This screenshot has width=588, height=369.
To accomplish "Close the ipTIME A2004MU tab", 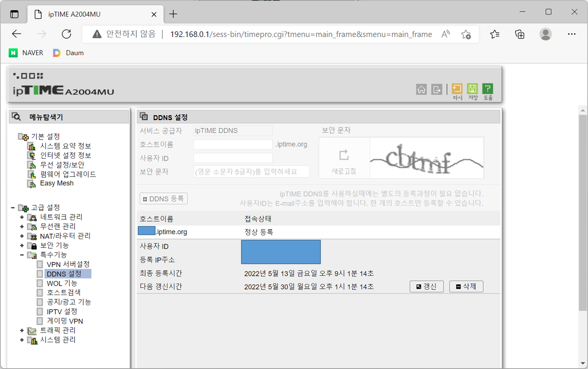I will 154,14.
